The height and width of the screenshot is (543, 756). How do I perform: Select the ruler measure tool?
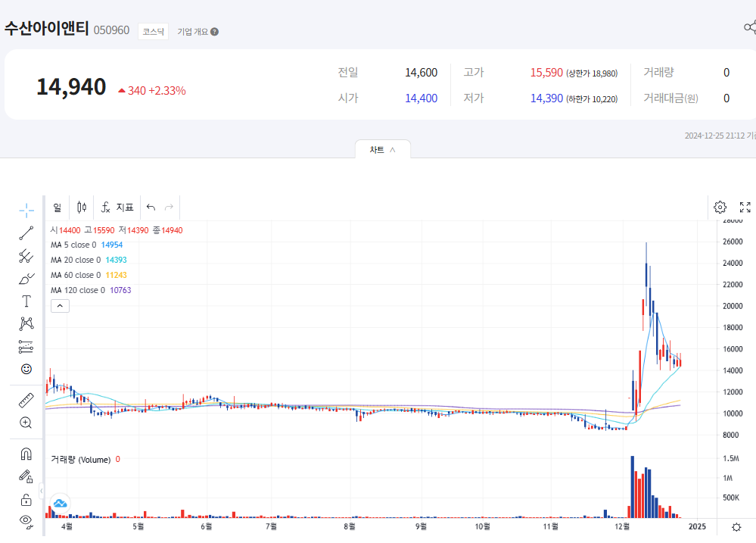[26, 401]
